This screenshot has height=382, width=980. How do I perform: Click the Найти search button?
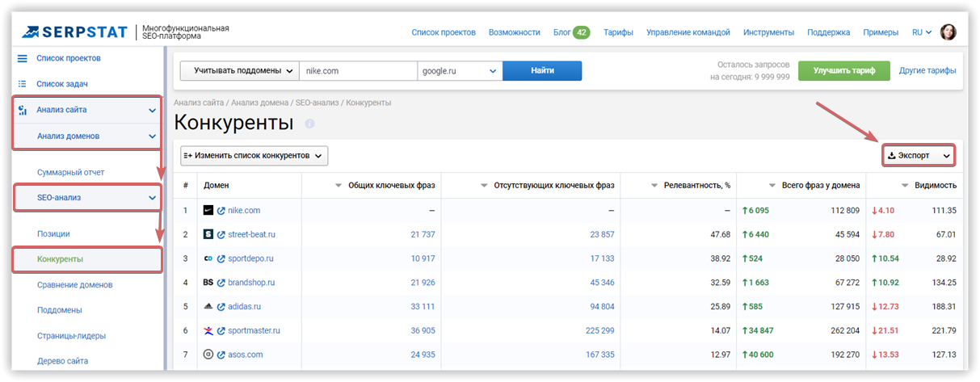coord(542,71)
